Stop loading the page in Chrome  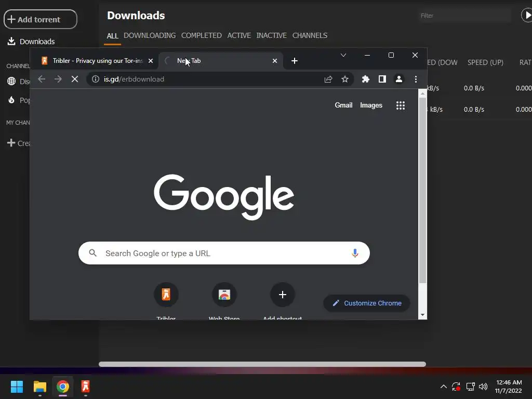tap(75, 79)
